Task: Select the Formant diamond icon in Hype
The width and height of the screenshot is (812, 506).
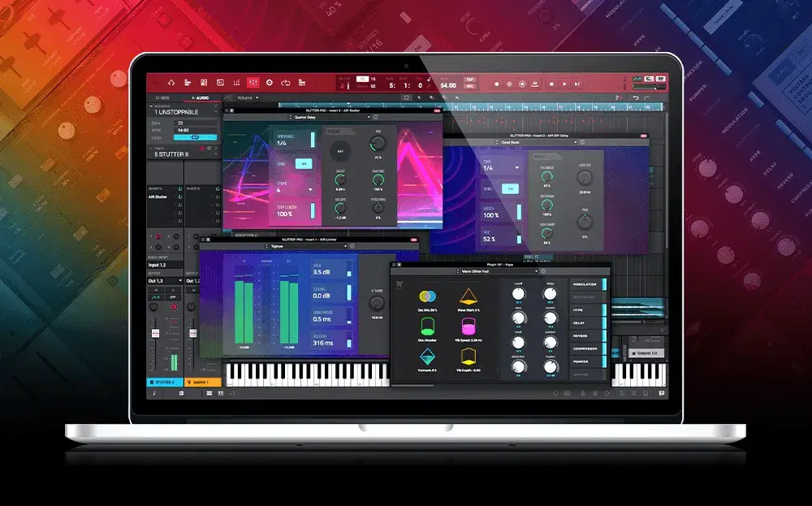Action: click(x=430, y=356)
